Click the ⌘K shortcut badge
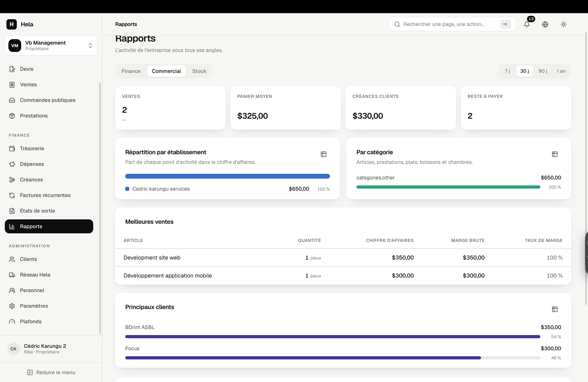This screenshot has width=588, height=382. tap(505, 24)
